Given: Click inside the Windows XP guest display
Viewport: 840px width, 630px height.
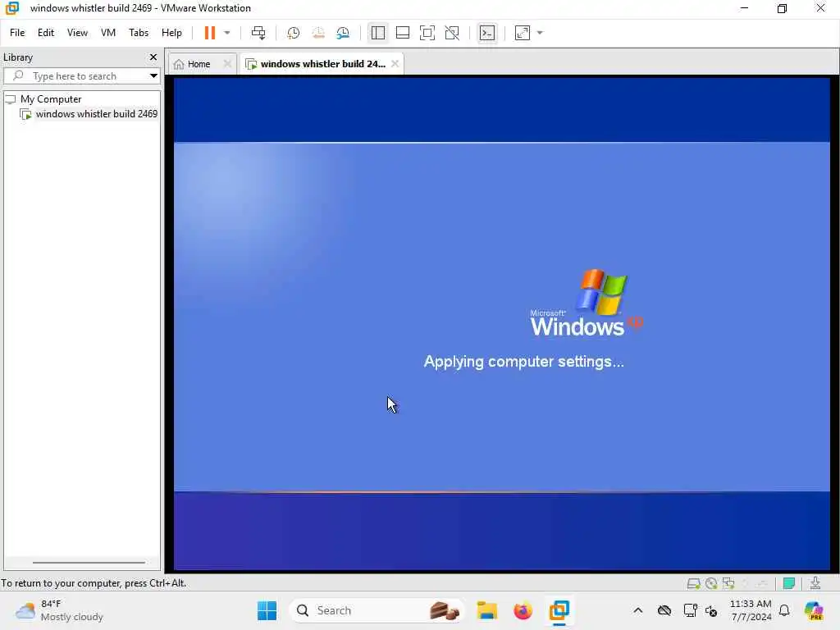Looking at the screenshot, I should tap(501, 323).
